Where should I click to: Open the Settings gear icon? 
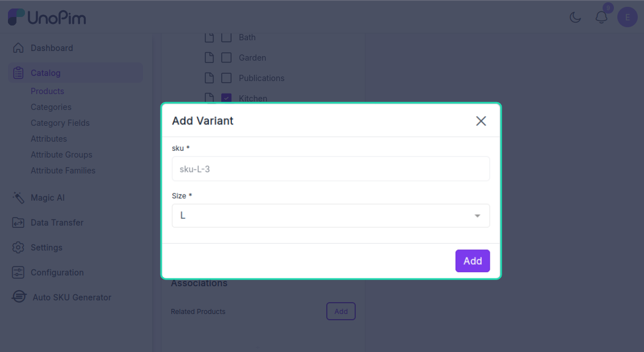point(18,248)
